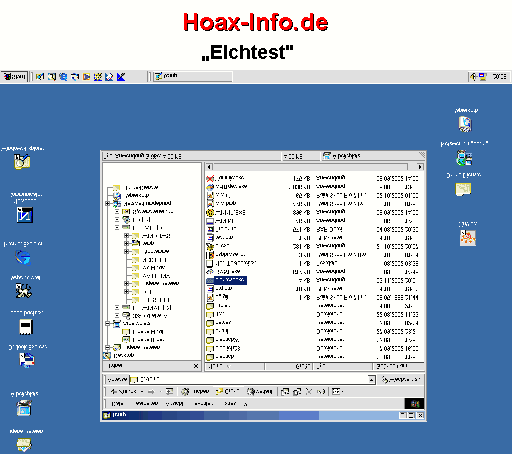Viewport: 512px width, 454px height.
Task: Toggle the Folders pane button in the toolbar
Action: [x=228, y=392]
